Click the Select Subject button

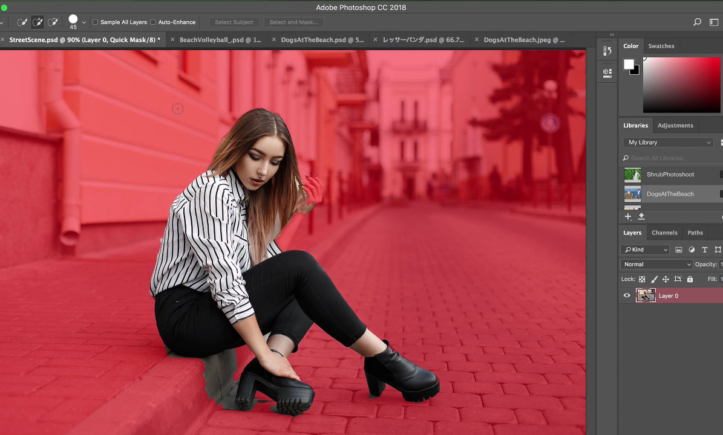click(234, 22)
